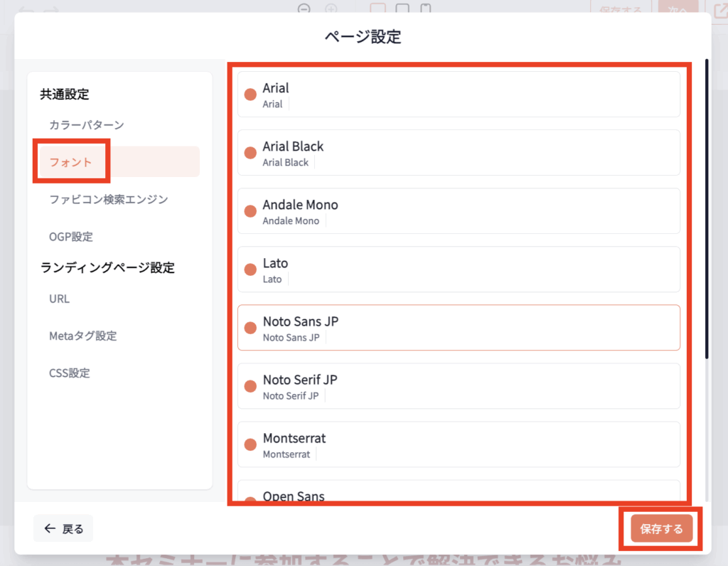Choose the Montserrat font card

tap(459, 444)
